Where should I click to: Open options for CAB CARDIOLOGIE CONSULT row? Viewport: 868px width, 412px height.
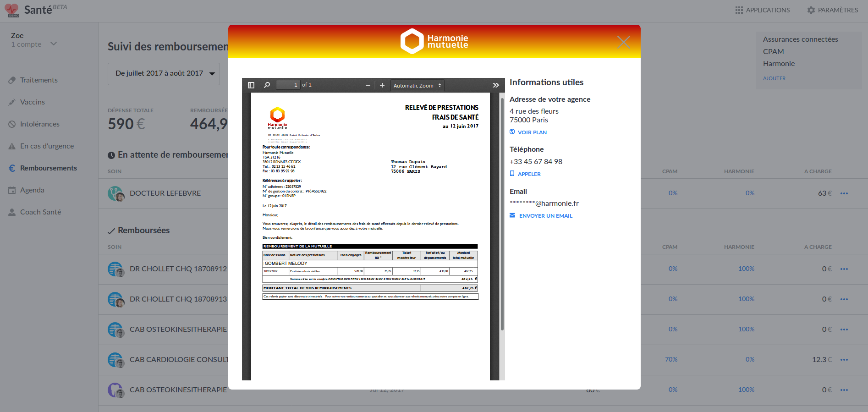coord(844,360)
